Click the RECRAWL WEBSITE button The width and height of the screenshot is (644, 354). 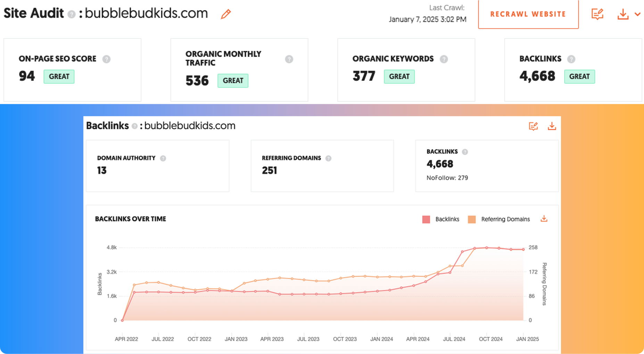[x=528, y=14]
